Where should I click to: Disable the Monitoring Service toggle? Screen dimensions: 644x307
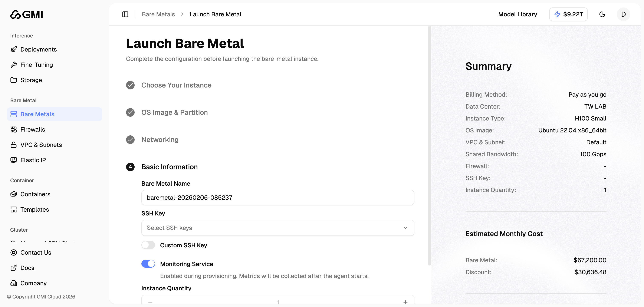pyautogui.click(x=148, y=264)
